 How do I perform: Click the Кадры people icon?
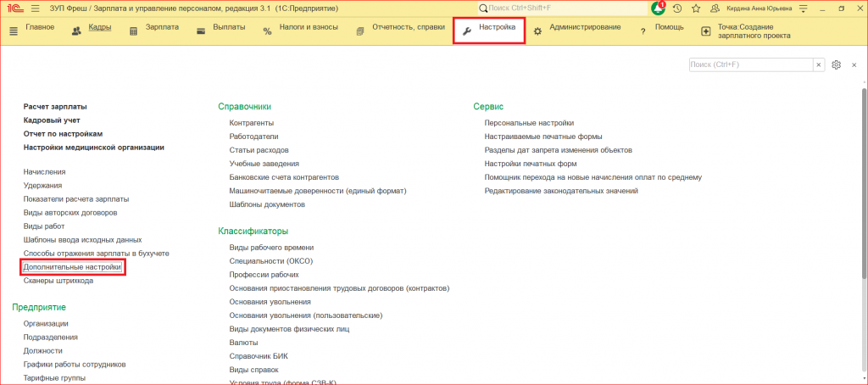point(76,31)
